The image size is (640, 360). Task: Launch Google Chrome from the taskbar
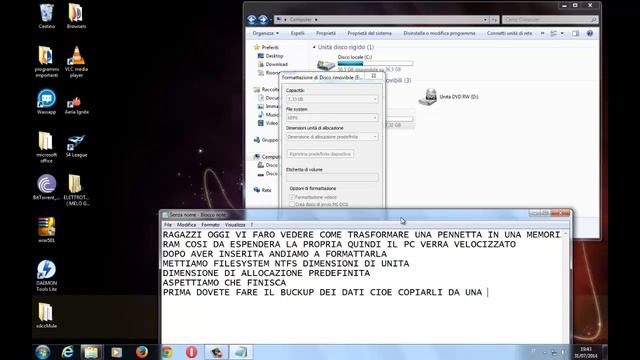tap(167, 352)
